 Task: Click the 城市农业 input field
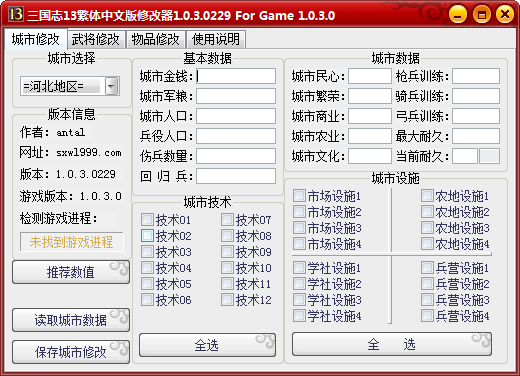tap(370, 136)
